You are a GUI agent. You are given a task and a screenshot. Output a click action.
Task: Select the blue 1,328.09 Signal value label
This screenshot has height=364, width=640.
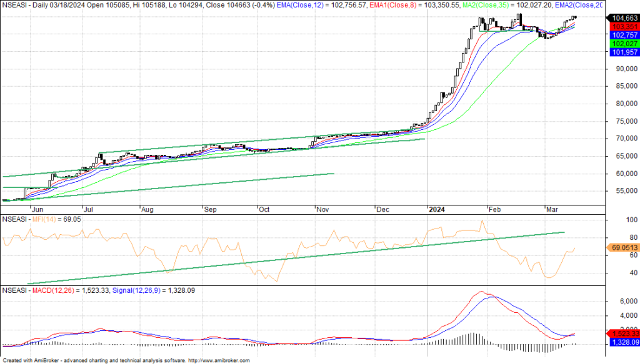624,343
